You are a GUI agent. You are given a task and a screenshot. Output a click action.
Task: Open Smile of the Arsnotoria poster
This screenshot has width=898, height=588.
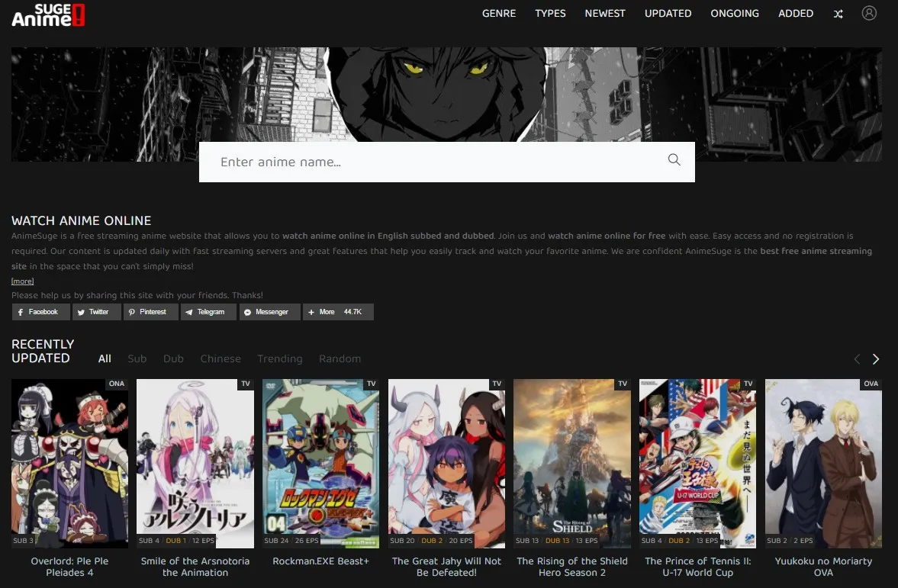[195, 463]
